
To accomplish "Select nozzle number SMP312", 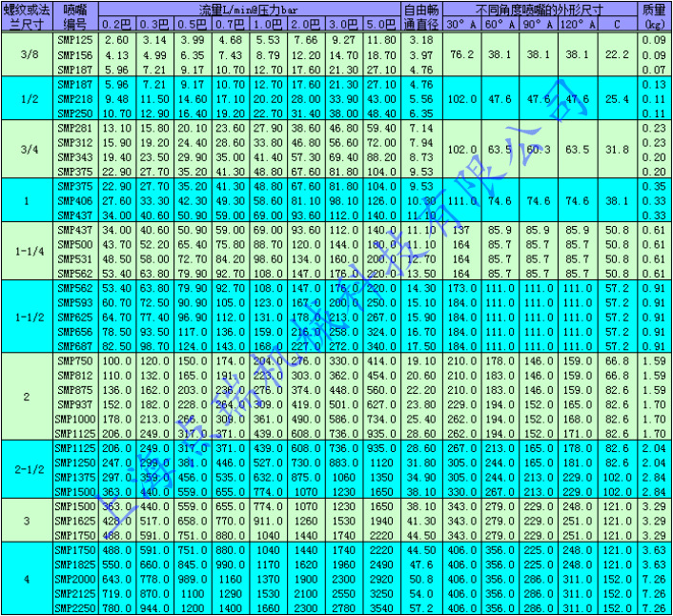I will click(75, 142).
